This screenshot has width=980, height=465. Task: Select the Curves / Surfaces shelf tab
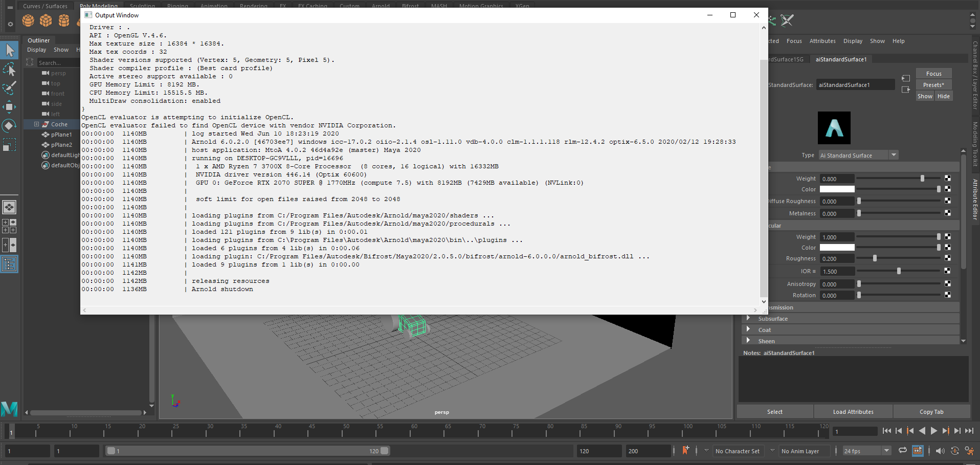click(45, 6)
